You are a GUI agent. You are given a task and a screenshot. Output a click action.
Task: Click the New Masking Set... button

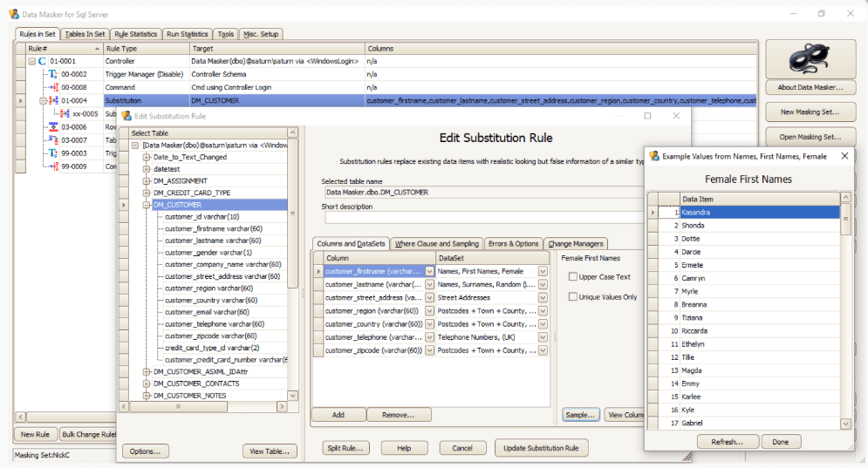810,112
